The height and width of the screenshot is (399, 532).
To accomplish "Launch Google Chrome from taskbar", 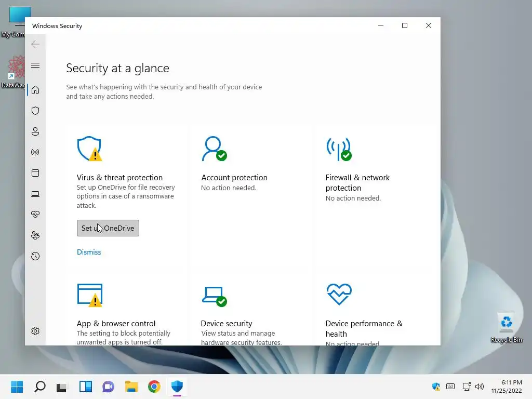I will (154, 387).
